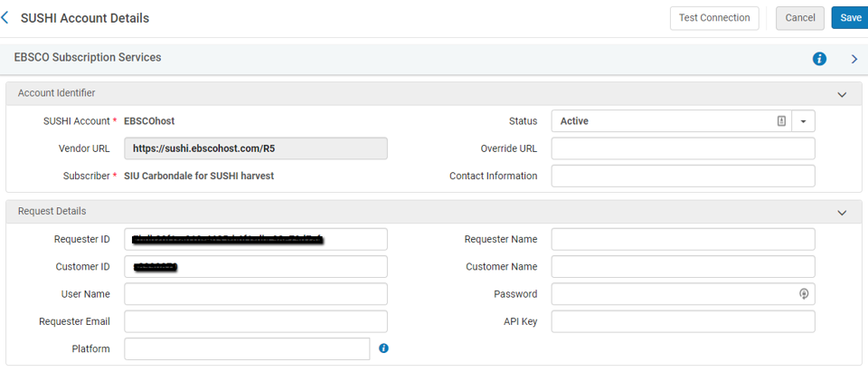868x372 pixels.
Task: Focus the Override URL field
Action: [684, 148]
